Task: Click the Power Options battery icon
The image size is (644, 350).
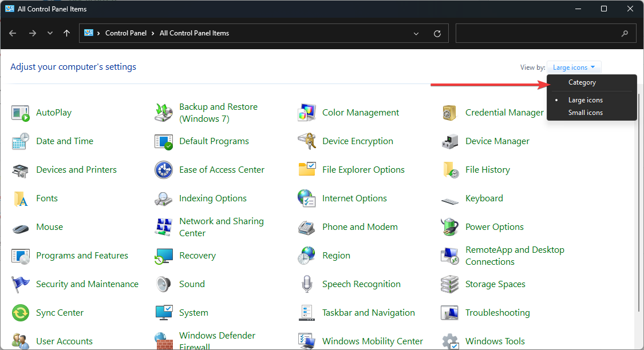Action: (449, 227)
